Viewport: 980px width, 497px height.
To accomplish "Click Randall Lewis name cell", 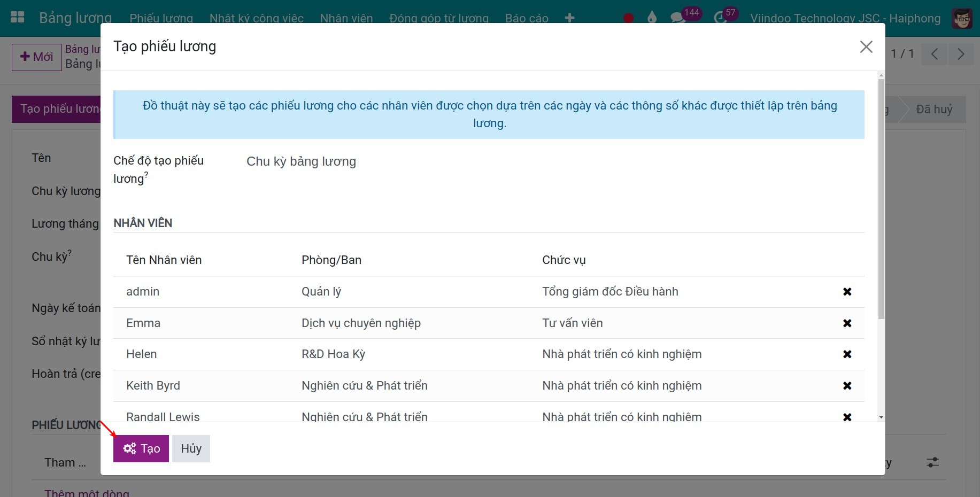I will (x=163, y=416).
